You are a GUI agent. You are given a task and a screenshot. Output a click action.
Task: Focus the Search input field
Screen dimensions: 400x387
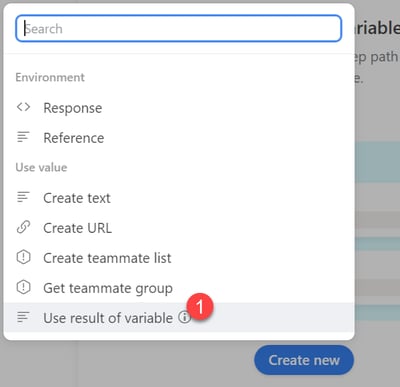point(179,28)
